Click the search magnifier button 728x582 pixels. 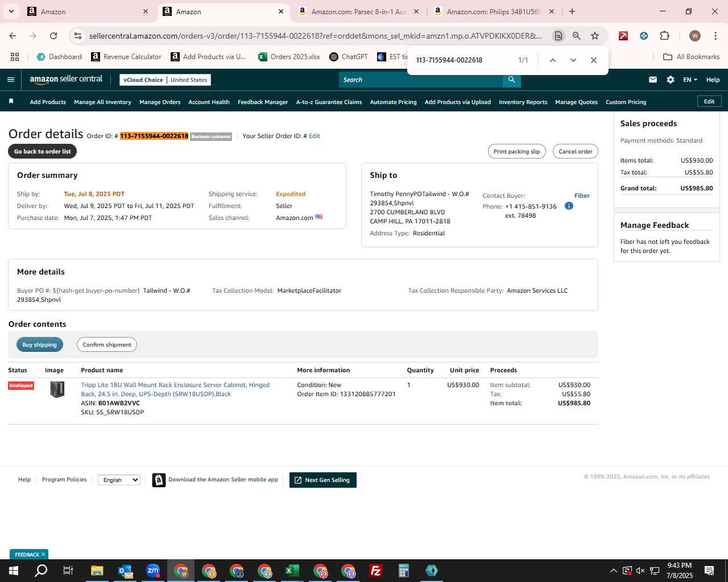click(511, 80)
